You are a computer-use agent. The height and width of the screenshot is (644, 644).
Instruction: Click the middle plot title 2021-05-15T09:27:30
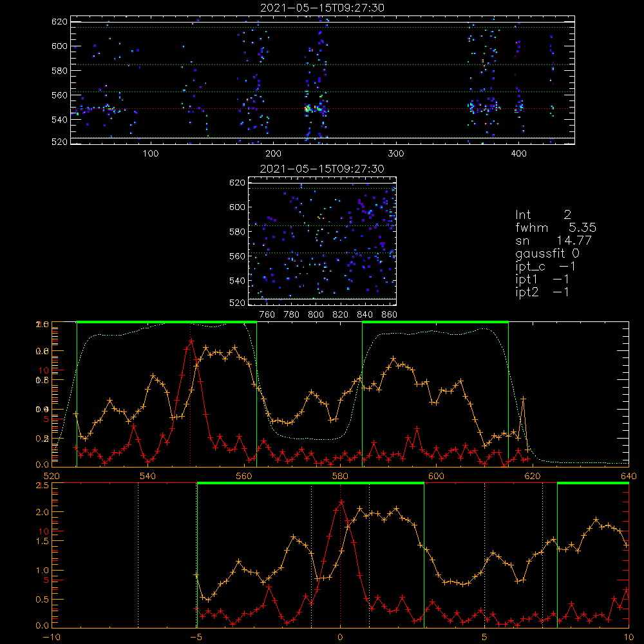coord(322,169)
